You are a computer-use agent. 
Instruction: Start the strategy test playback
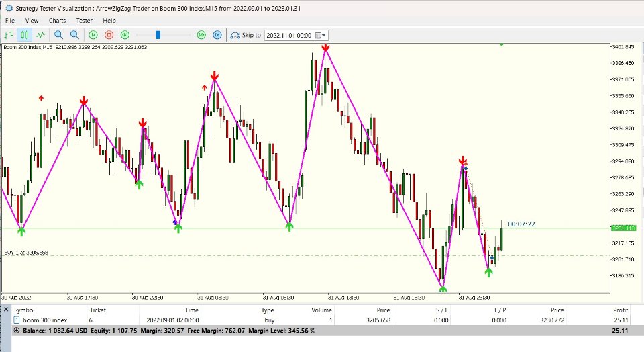pos(93,35)
